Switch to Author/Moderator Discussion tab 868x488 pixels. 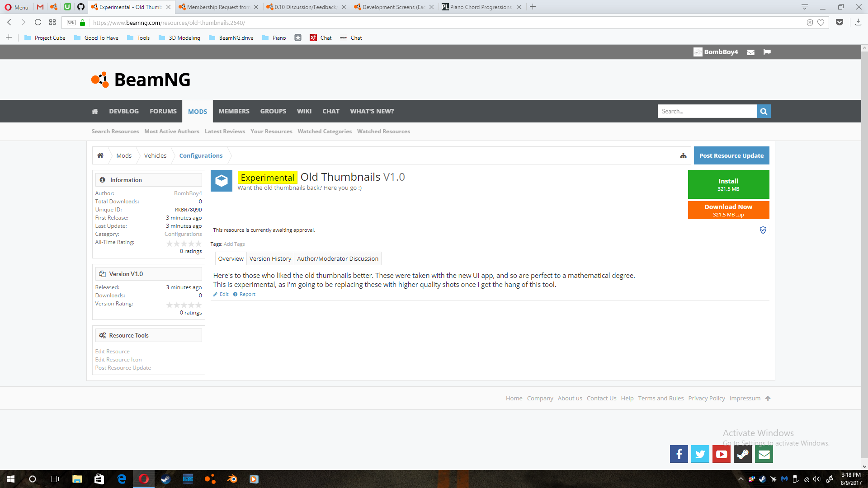point(338,258)
